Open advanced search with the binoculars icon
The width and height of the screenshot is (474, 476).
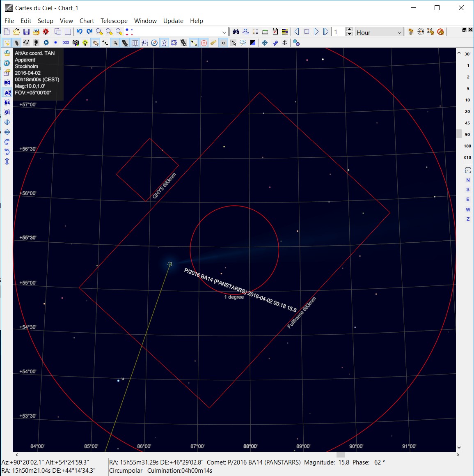[x=236, y=32]
